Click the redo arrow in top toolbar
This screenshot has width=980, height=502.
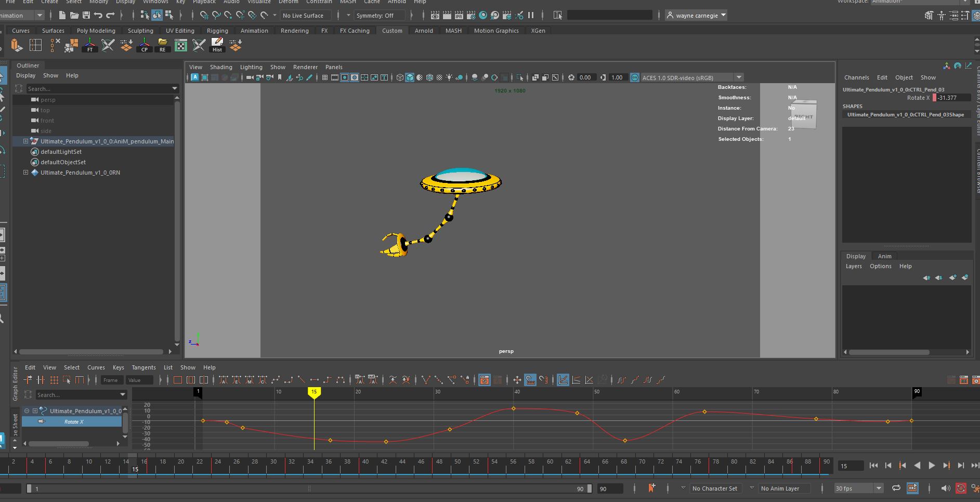pos(110,15)
